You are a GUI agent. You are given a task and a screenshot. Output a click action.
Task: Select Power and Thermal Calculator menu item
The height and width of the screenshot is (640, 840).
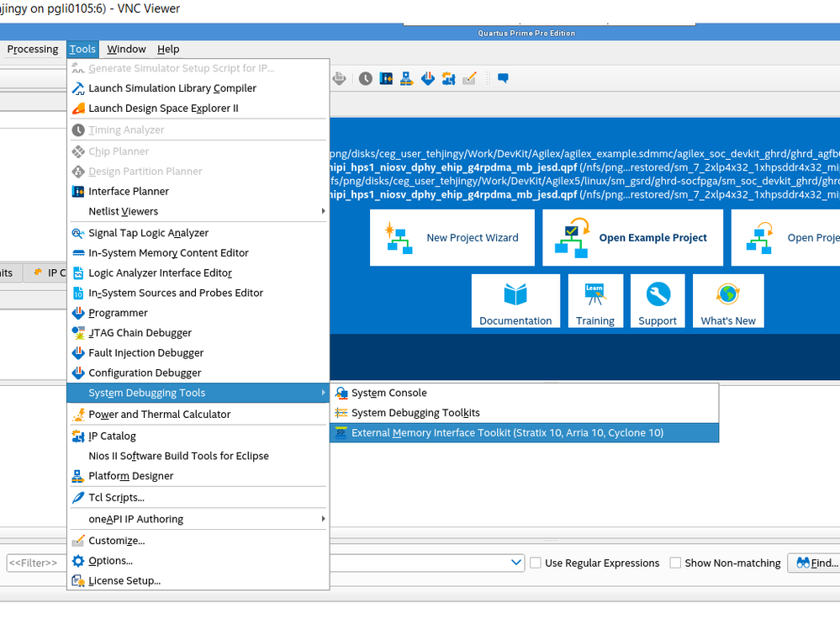click(159, 414)
